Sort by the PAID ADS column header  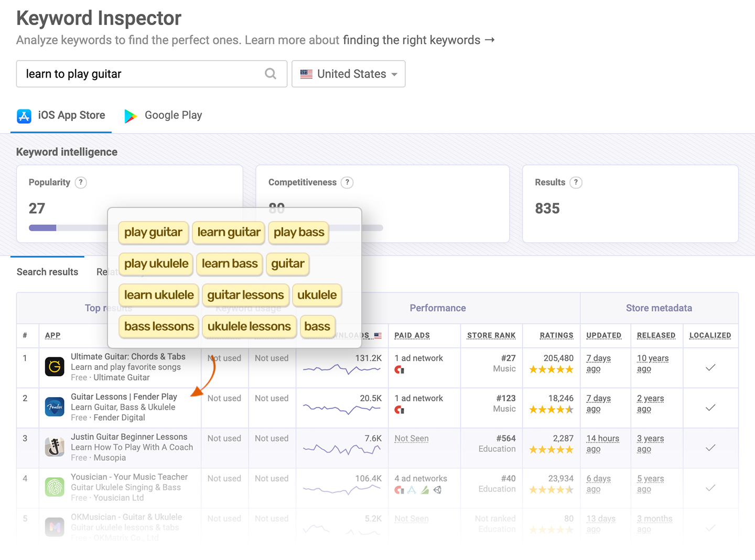point(412,335)
